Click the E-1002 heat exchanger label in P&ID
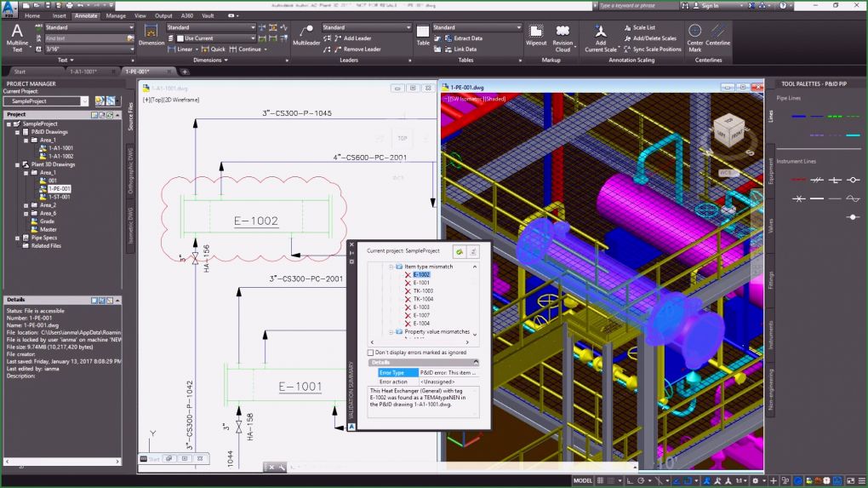 pos(256,221)
